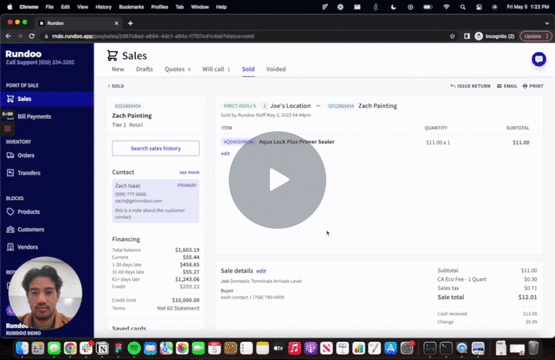
Task: Open Products tag icon
Action: click(10, 212)
